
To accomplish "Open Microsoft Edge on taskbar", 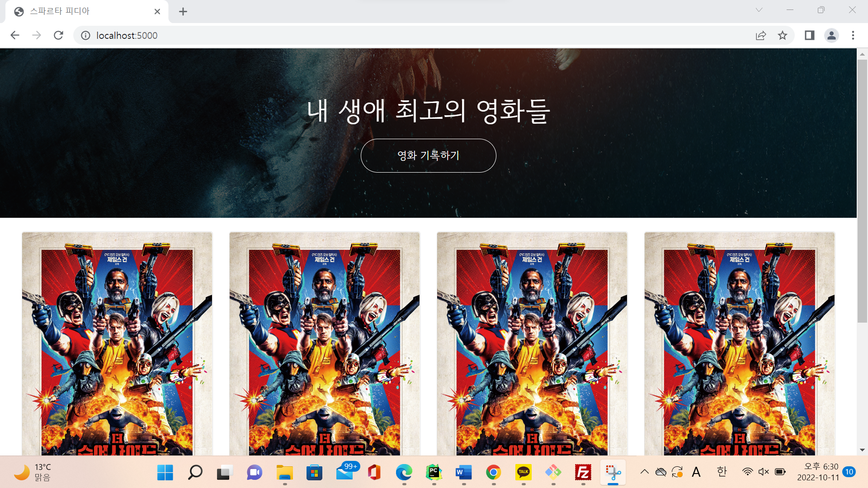I will [404, 473].
